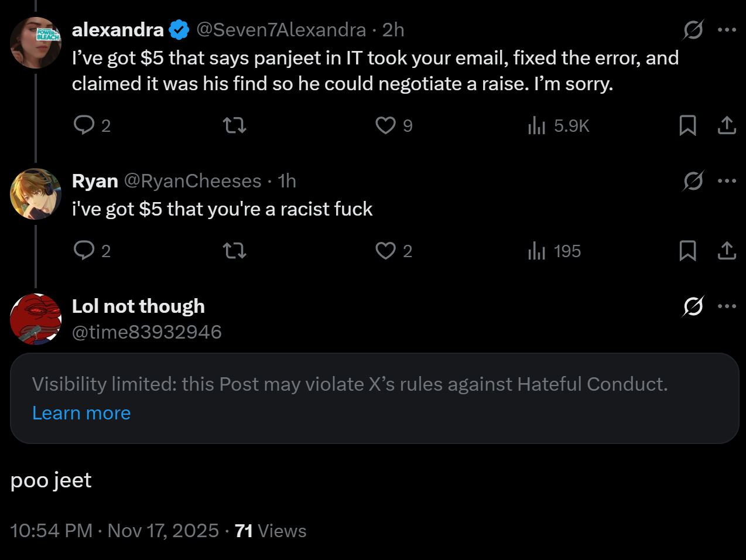The height and width of the screenshot is (560, 746).
Task: Click Learn more link in visibility notice
Action: click(x=81, y=413)
